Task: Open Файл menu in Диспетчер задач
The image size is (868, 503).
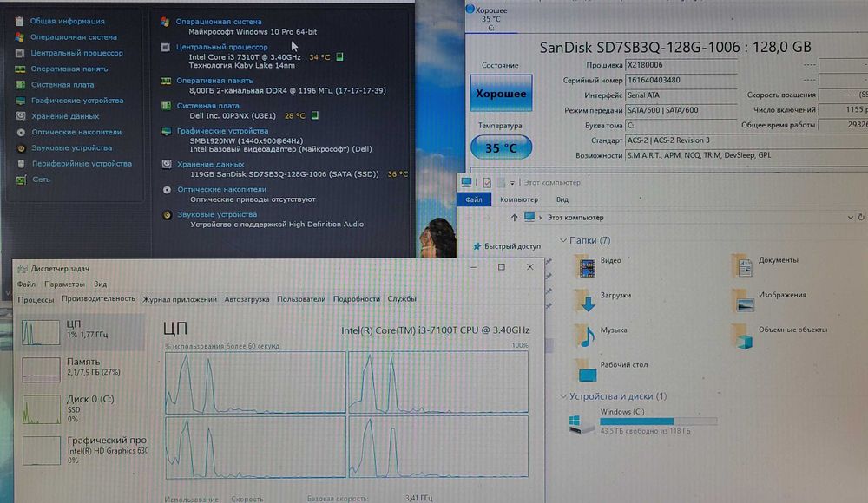Action: click(x=26, y=284)
